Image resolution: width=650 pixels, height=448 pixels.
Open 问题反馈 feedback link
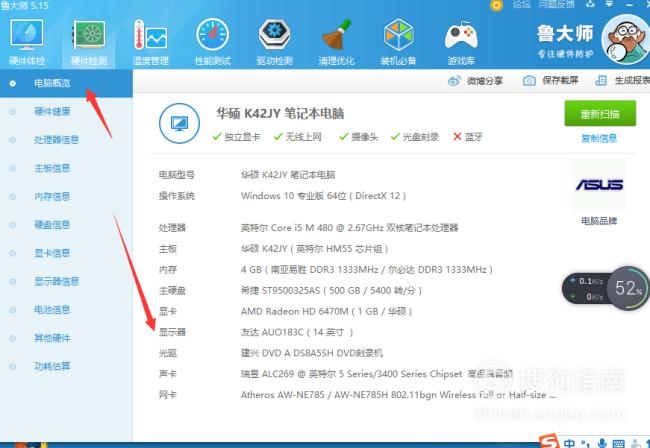tap(557, 5)
